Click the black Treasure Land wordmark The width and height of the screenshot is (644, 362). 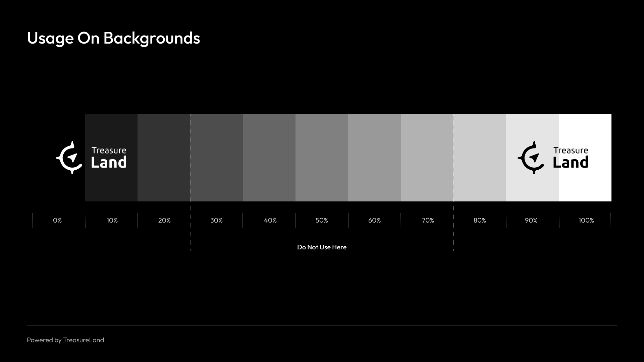click(x=571, y=158)
